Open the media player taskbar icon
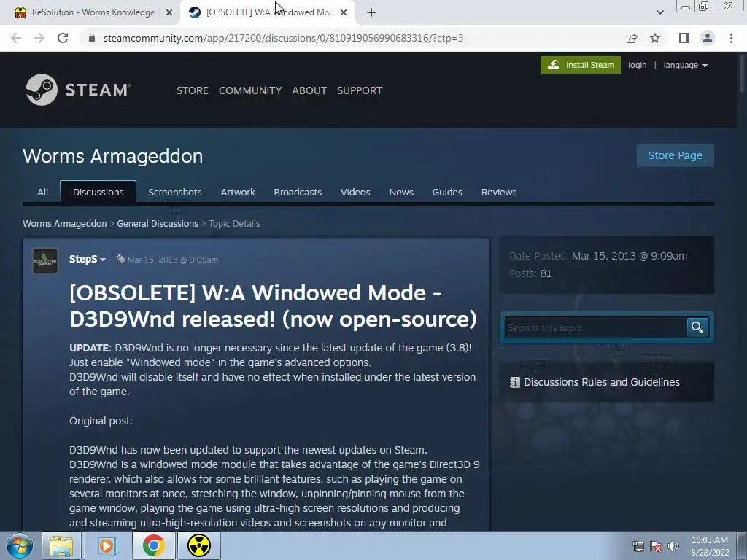 108,545
